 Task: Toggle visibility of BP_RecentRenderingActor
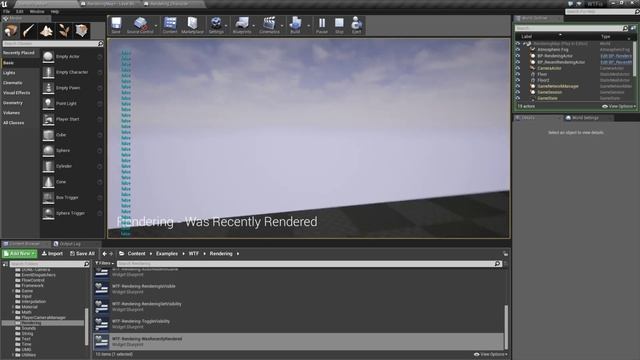tap(518, 62)
